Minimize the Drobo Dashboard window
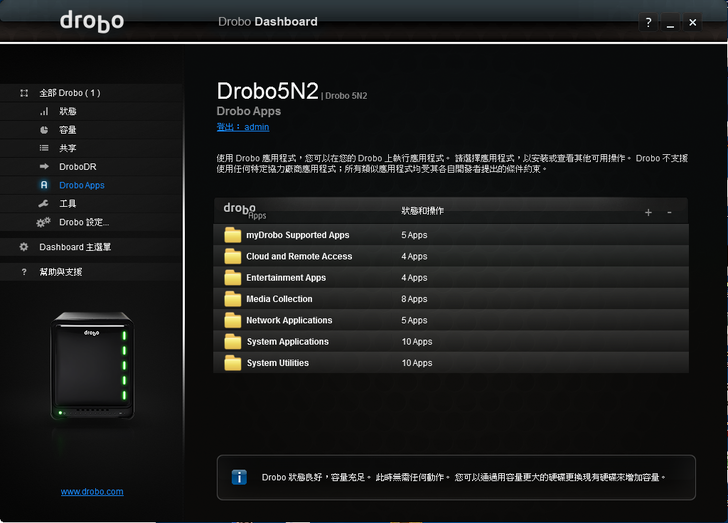This screenshot has height=523, width=728. pos(670,22)
